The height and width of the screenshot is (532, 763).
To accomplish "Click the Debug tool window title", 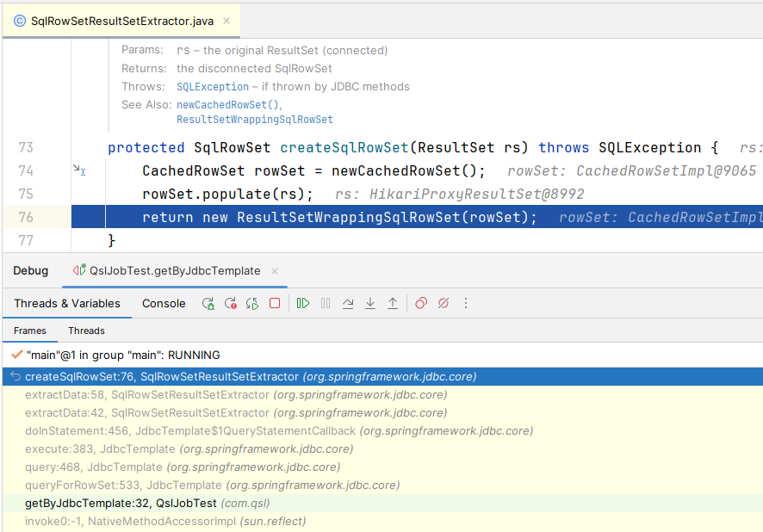I will pos(31,271).
